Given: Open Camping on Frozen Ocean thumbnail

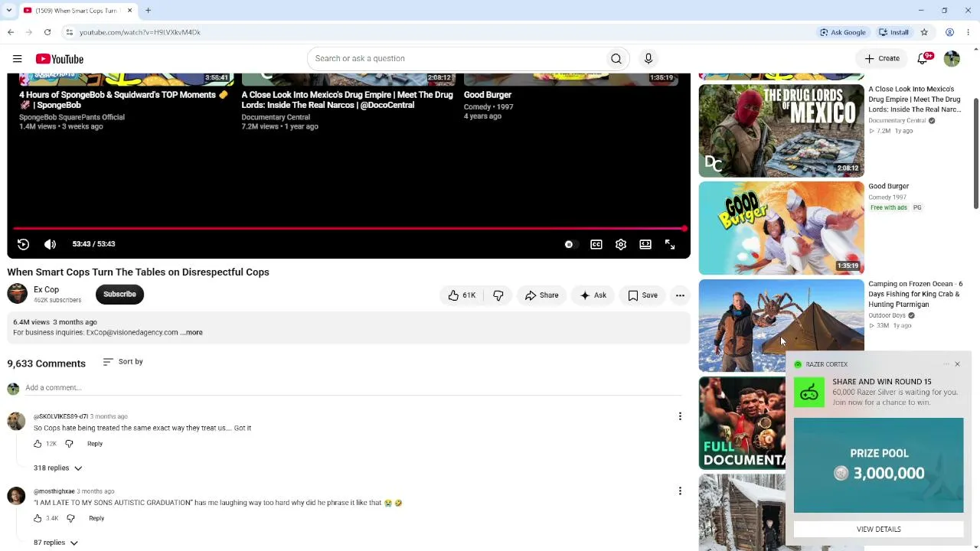Looking at the screenshot, I should (x=782, y=326).
